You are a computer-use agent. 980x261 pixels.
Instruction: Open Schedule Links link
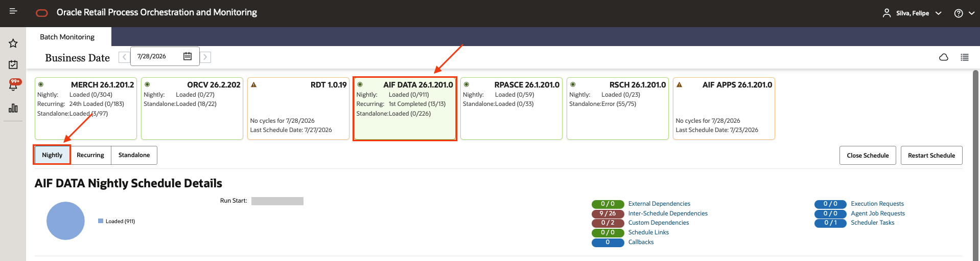648,232
